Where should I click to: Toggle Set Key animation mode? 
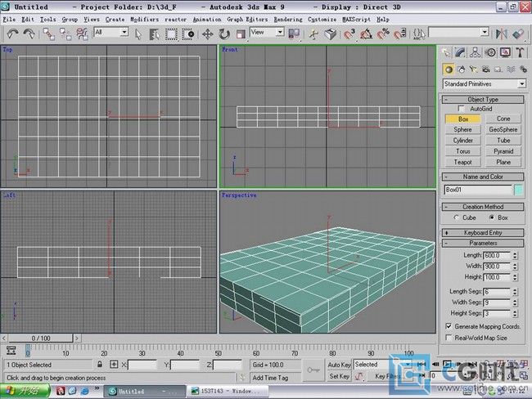(340, 376)
